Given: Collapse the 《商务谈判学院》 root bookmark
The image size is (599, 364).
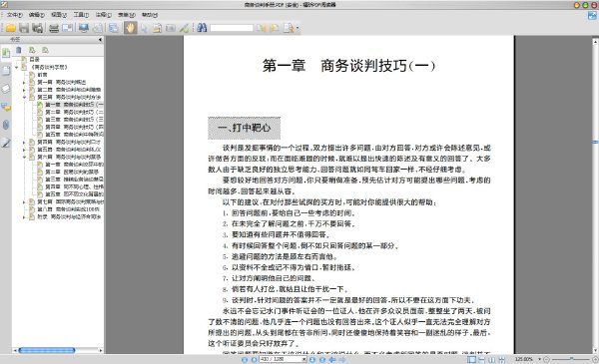Looking at the screenshot, I should pyautogui.click(x=17, y=67).
